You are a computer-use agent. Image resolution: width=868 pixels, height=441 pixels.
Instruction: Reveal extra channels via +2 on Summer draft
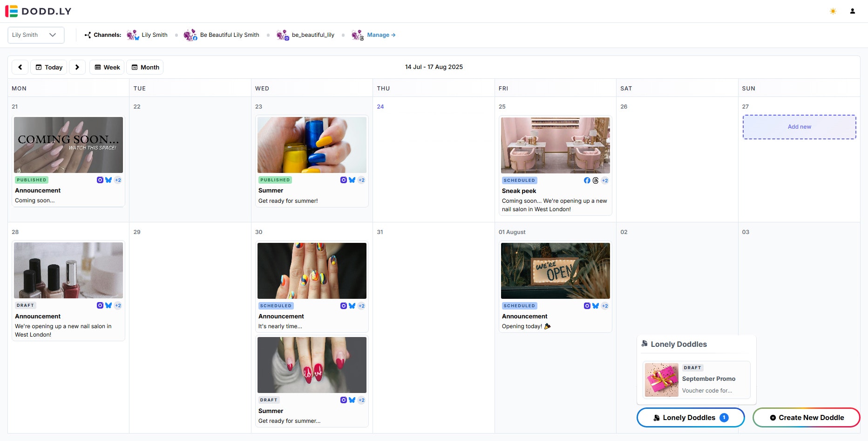click(x=360, y=400)
